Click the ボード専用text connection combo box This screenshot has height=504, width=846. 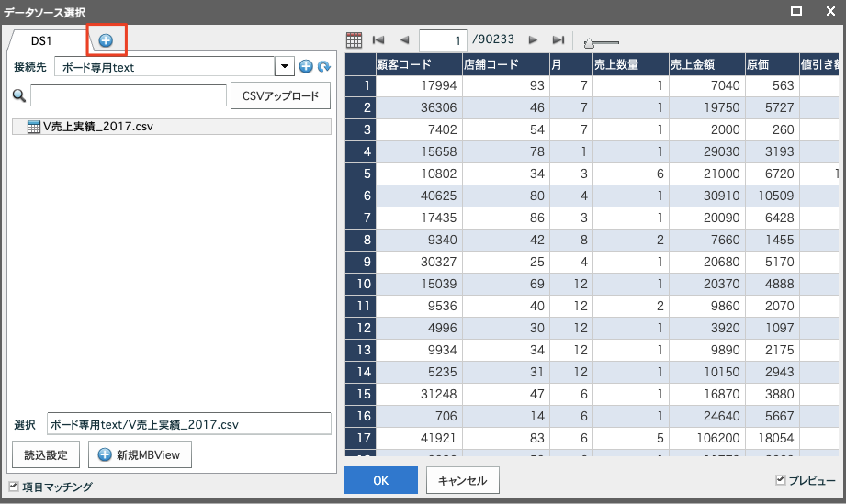click(164, 67)
